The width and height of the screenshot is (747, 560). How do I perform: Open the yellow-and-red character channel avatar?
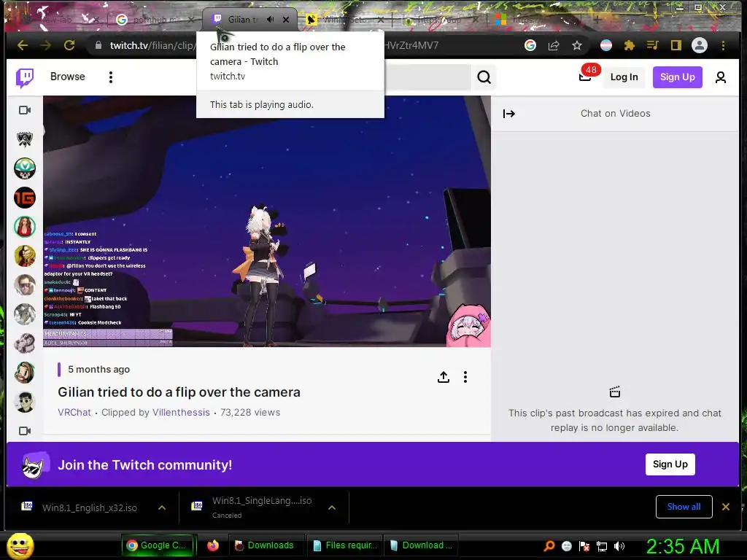click(25, 256)
